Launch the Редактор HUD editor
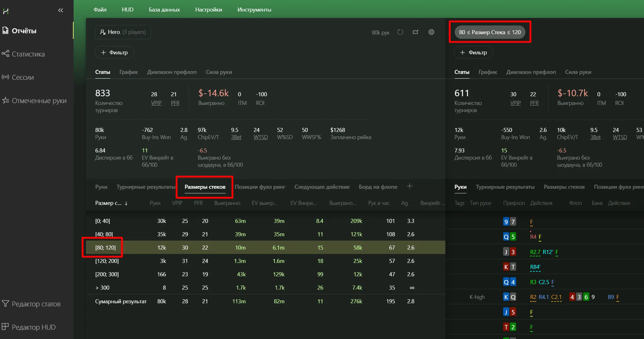The height and width of the screenshot is (339, 644). pyautogui.click(x=33, y=327)
